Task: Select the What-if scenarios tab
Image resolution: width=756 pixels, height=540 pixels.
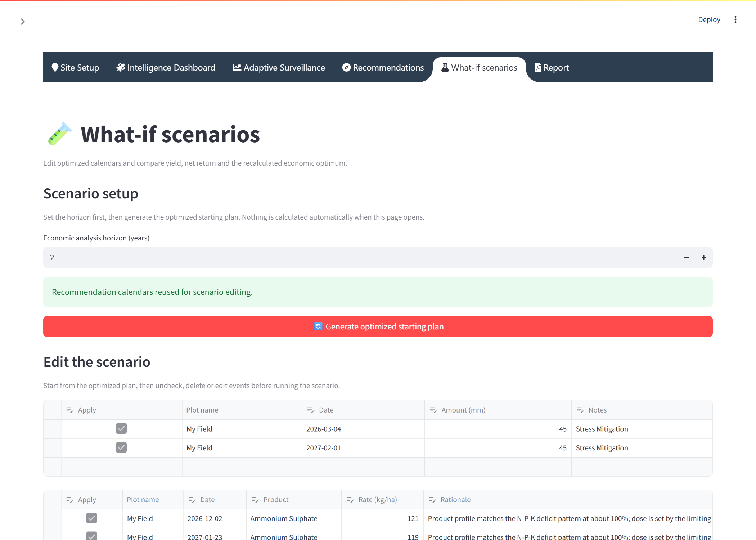Action: 479,67
